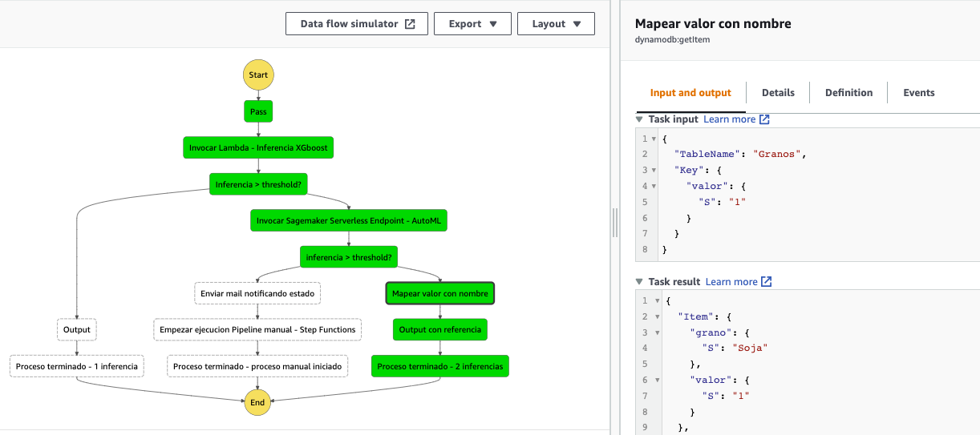Image resolution: width=980 pixels, height=435 pixels.
Task: Open the Events tab
Action: pyautogui.click(x=918, y=93)
